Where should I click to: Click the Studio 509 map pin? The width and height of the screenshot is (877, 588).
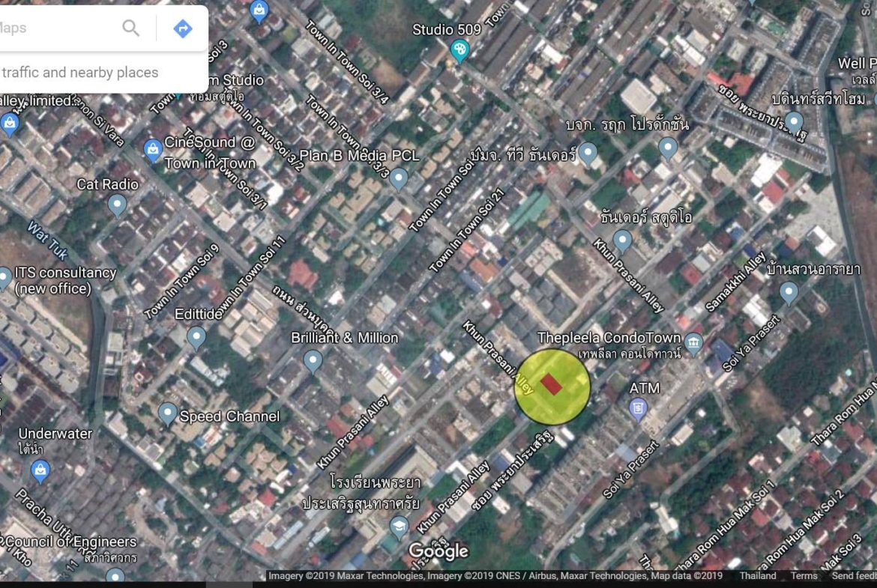click(459, 51)
